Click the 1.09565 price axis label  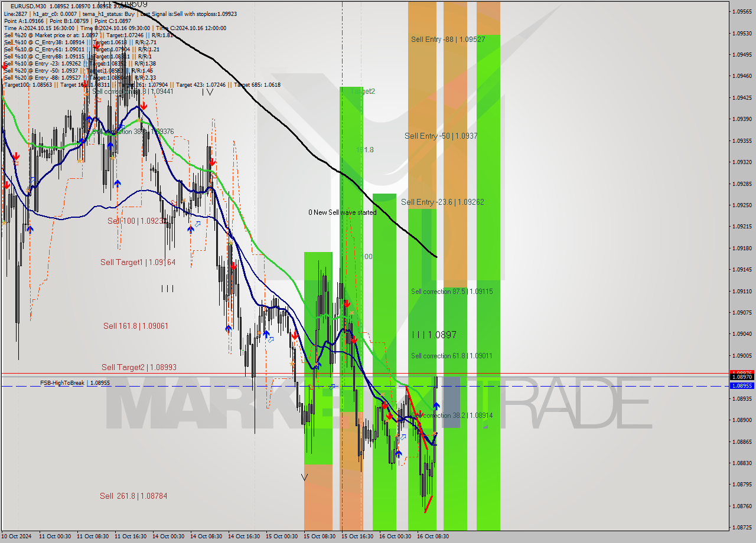point(742,11)
